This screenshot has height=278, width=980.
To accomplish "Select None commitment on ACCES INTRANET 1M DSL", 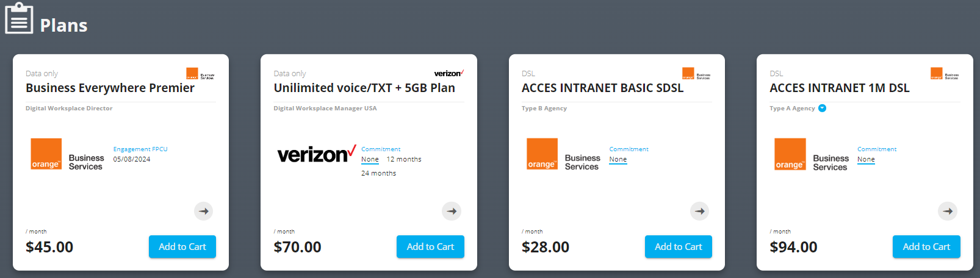I will [866, 159].
